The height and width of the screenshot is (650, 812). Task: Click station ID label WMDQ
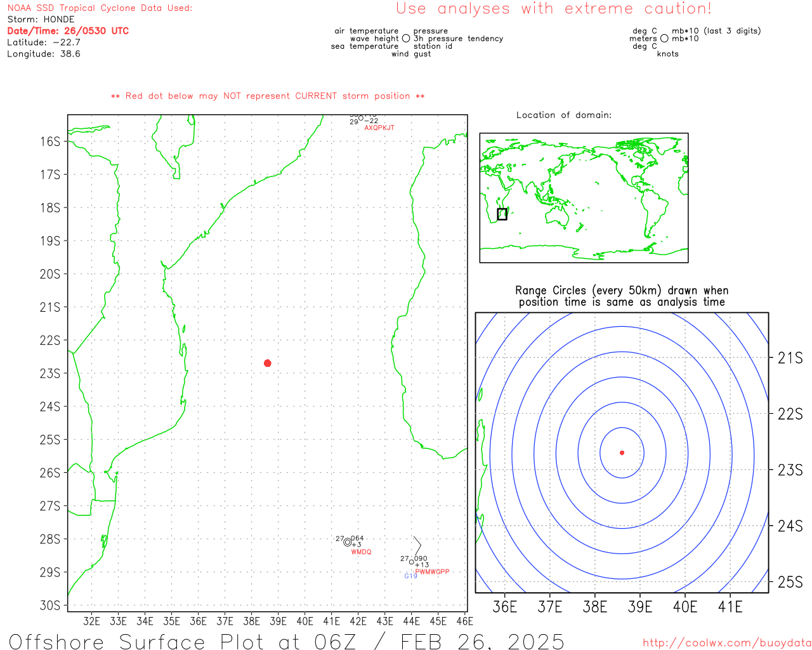[x=361, y=552]
